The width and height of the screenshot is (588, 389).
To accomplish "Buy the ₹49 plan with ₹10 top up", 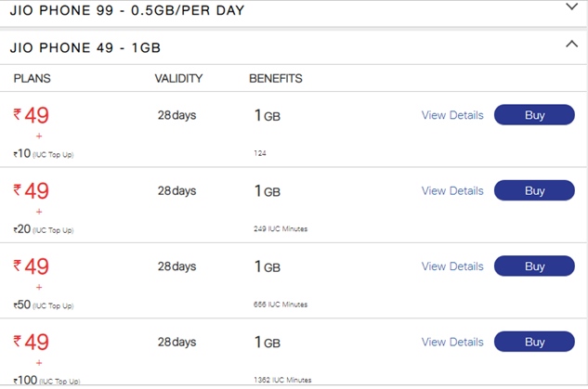I will click(534, 115).
